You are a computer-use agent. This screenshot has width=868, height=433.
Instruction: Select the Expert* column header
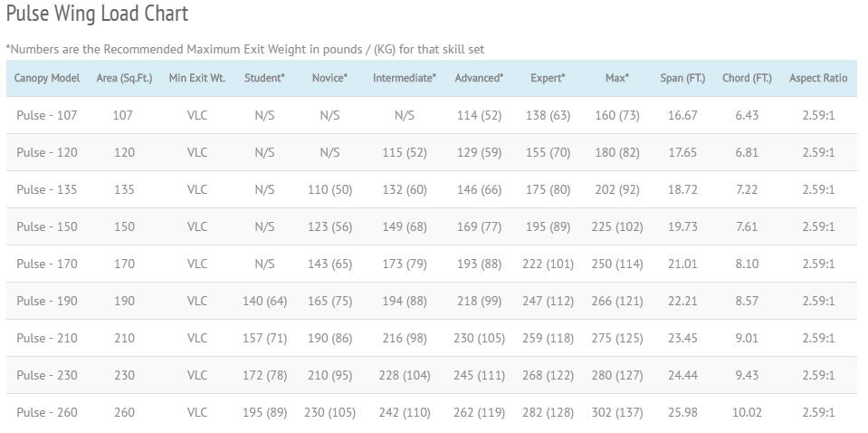548,78
